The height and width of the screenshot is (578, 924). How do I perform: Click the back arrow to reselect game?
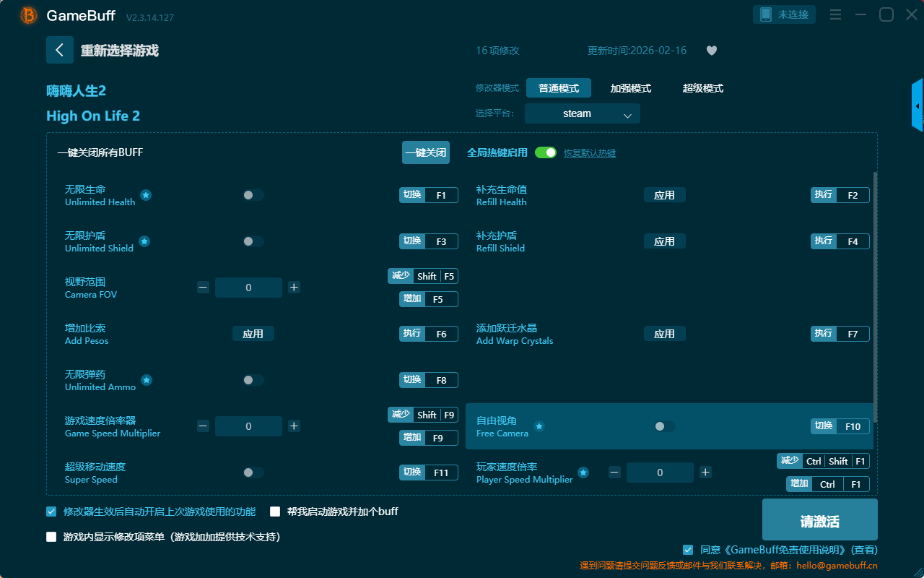[60, 50]
